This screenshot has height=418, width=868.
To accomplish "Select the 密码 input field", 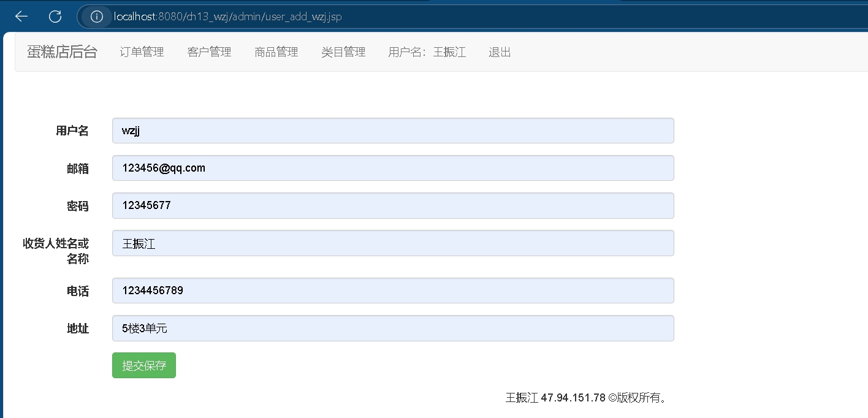I will 393,205.
